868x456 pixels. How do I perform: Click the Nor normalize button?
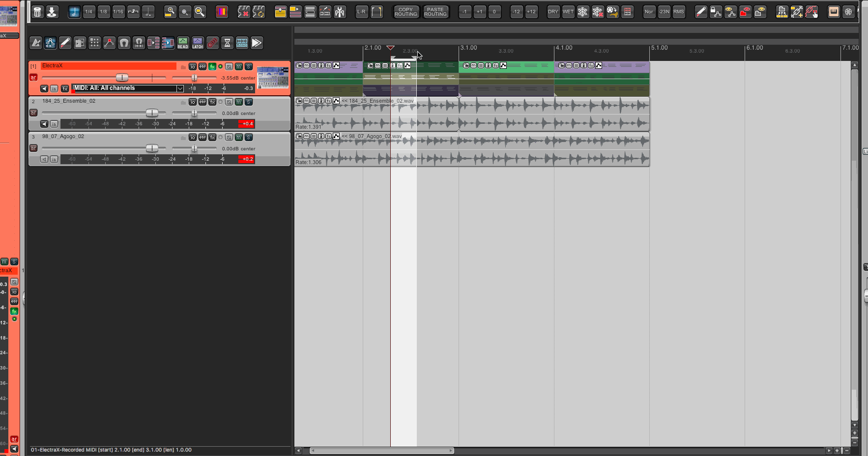click(x=649, y=12)
